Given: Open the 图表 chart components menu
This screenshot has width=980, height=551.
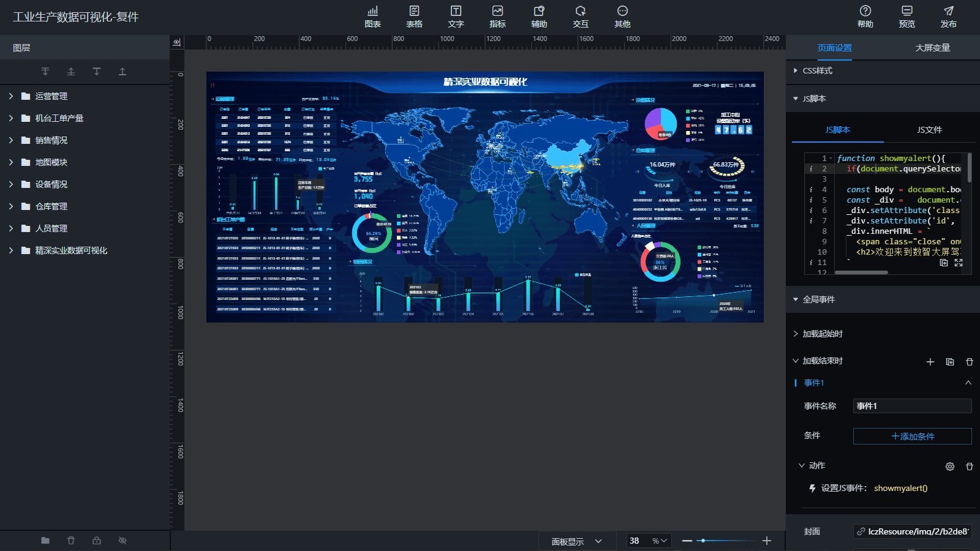Looking at the screenshot, I should pyautogui.click(x=372, y=17).
